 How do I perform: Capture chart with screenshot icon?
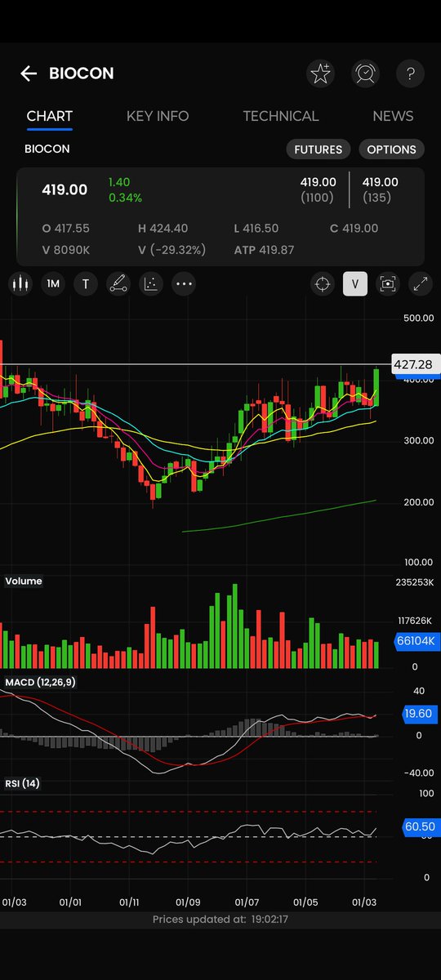388,284
